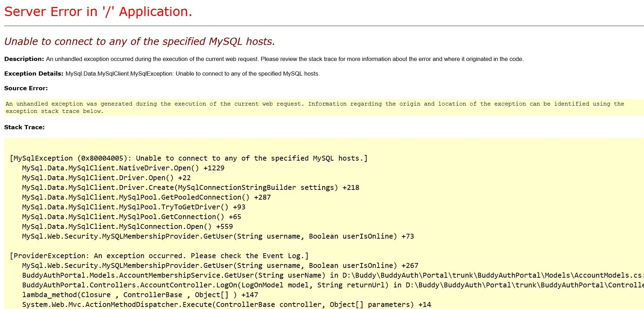Click the italic 'Unable to connect to any of the specified MySQL hosts.' subheading
644x309 pixels.
[139, 41]
